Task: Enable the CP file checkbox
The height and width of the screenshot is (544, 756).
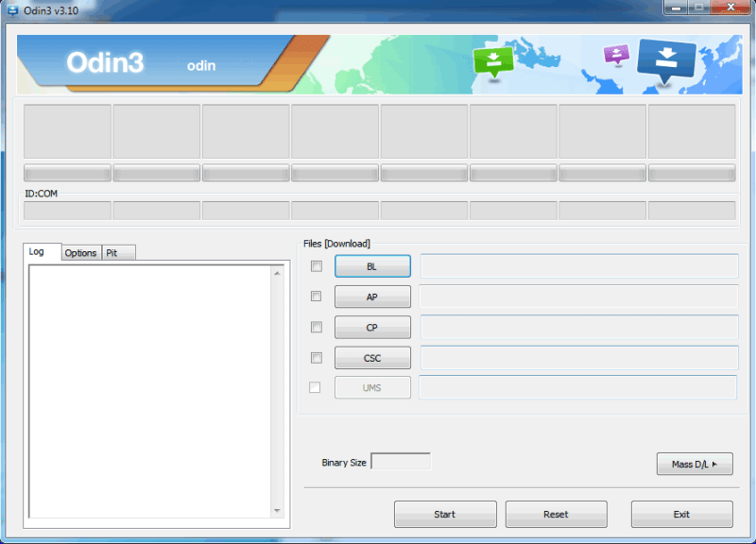Action: tap(317, 327)
